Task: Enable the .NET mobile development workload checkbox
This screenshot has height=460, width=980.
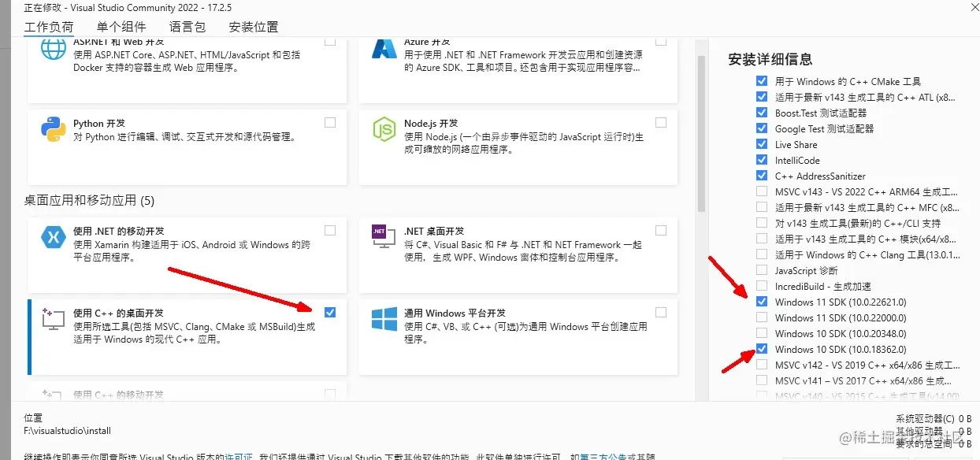Action: 330,231
